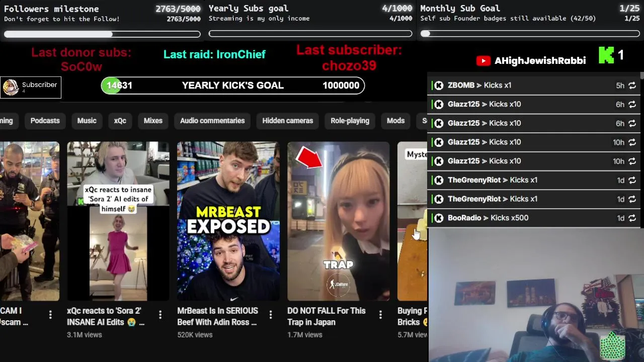Select the xQc category chip
644x362 pixels.
click(x=120, y=121)
